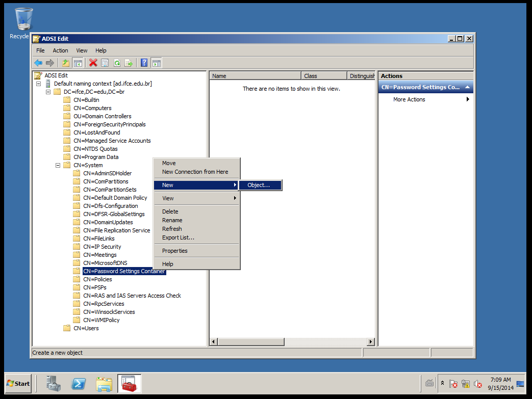
Task: Go up one level using toolbar icon
Action: point(66,63)
